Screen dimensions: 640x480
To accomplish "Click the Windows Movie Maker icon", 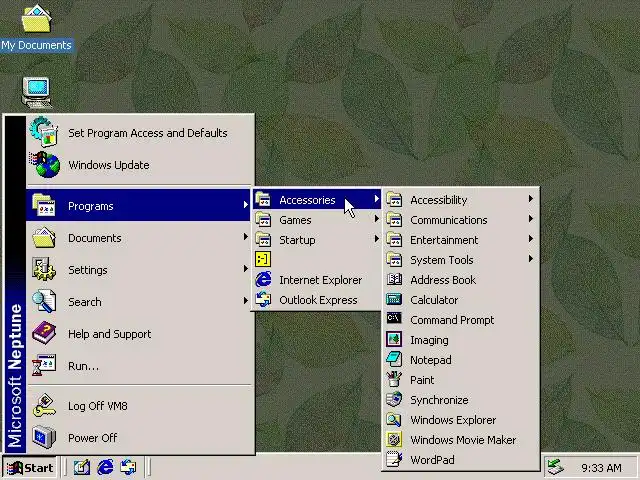I will (x=394, y=440).
